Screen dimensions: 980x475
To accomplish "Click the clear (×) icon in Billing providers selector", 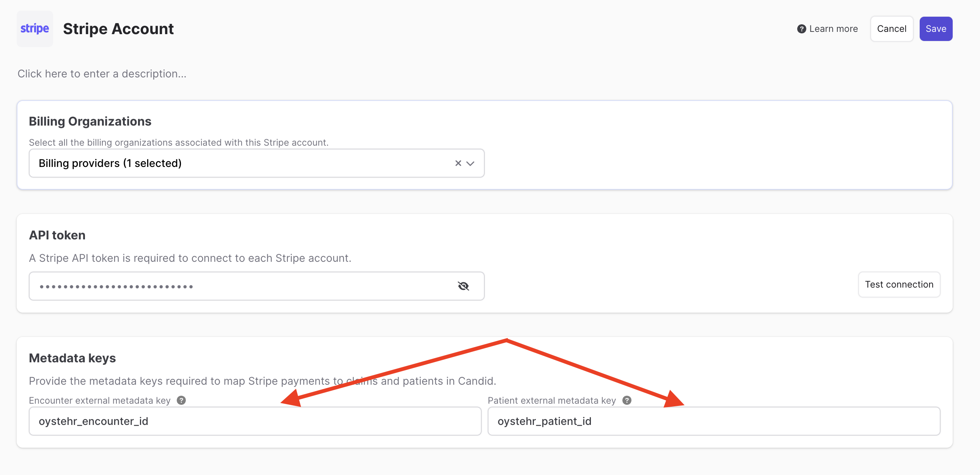I will click(x=457, y=163).
